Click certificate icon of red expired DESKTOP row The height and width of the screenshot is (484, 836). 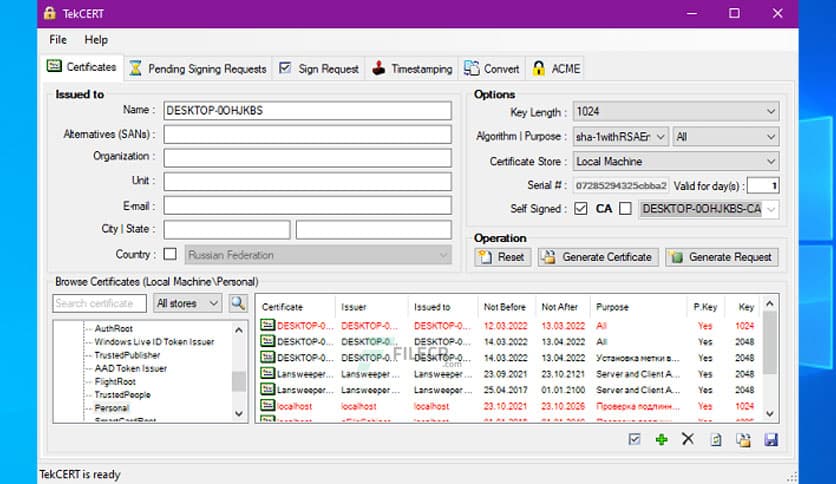tap(268, 325)
